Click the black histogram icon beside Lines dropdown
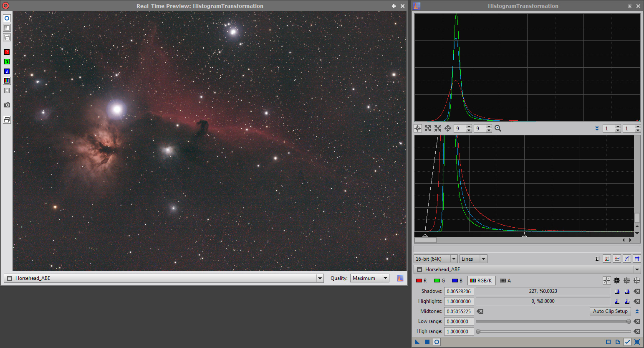This screenshot has height=348, width=644. (597, 259)
